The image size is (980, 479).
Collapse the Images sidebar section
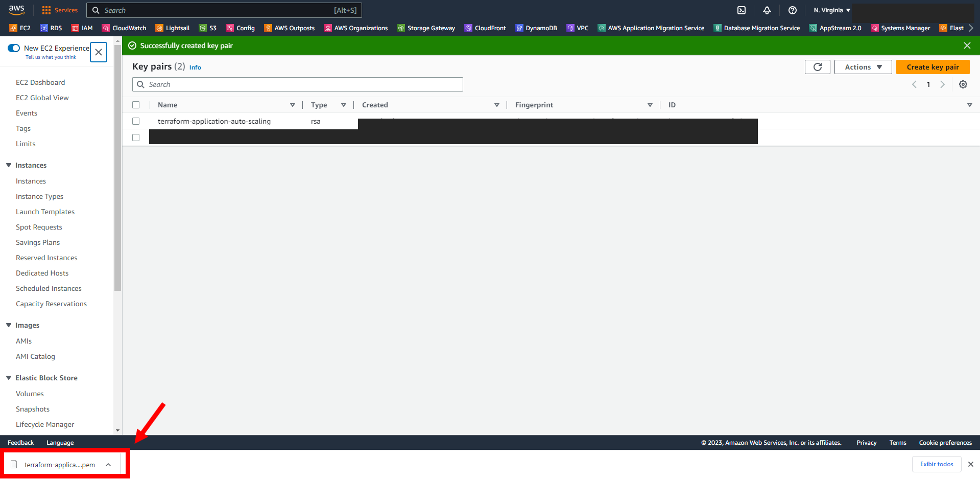(x=9, y=325)
